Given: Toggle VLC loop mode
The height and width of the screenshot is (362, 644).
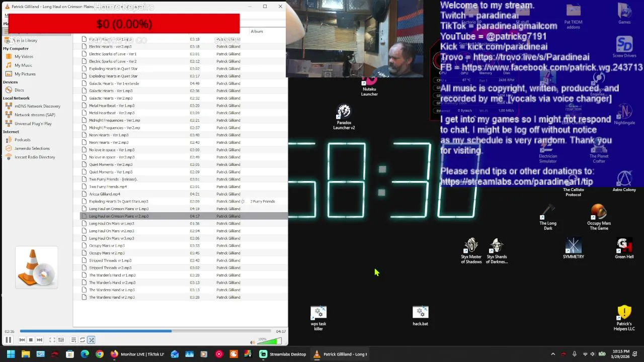Looking at the screenshot, I should click(x=83, y=340).
